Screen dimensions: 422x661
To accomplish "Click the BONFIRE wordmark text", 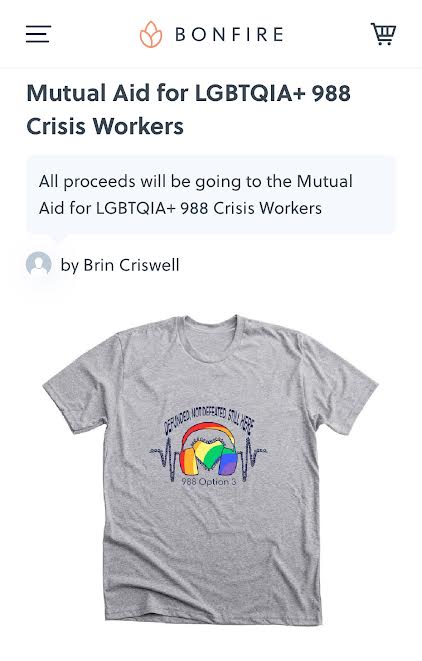I will tap(229, 34).
